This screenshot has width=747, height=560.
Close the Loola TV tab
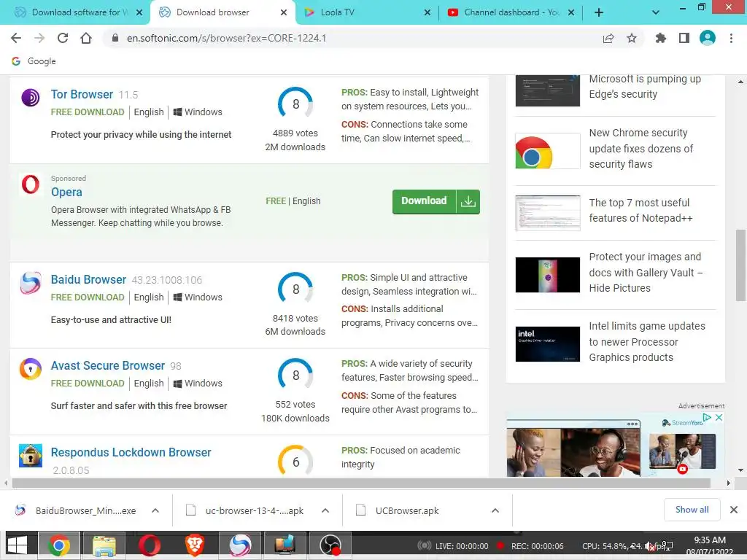pos(427,12)
